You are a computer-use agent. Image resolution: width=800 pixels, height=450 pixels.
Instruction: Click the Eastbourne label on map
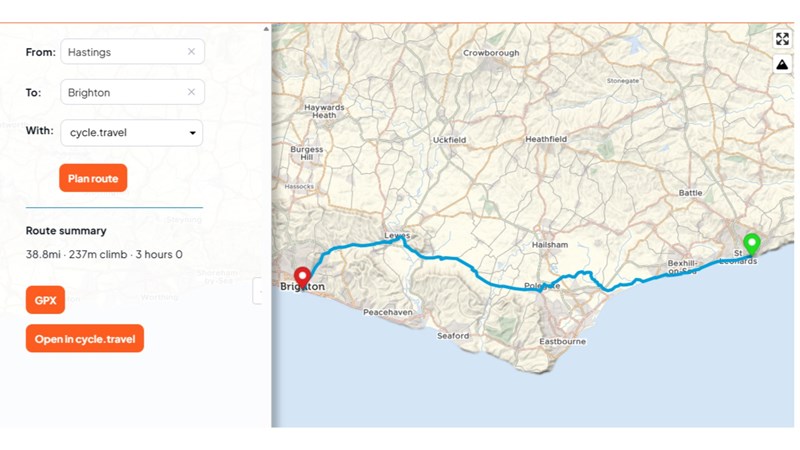click(x=562, y=341)
